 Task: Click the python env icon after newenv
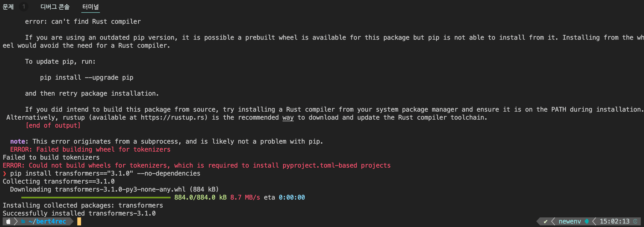click(586, 221)
